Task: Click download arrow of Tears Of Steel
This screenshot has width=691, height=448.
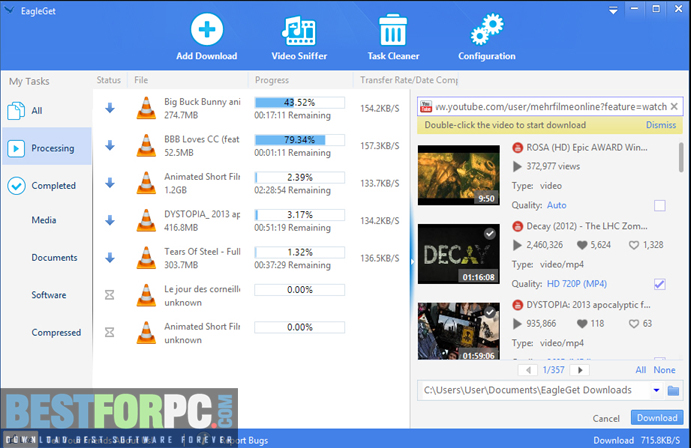Action: (110, 258)
